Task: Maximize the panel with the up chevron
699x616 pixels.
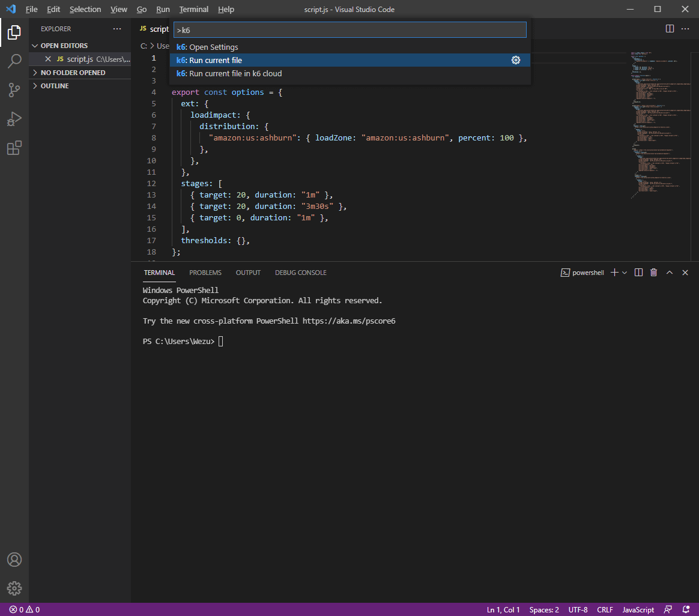Action: click(669, 273)
